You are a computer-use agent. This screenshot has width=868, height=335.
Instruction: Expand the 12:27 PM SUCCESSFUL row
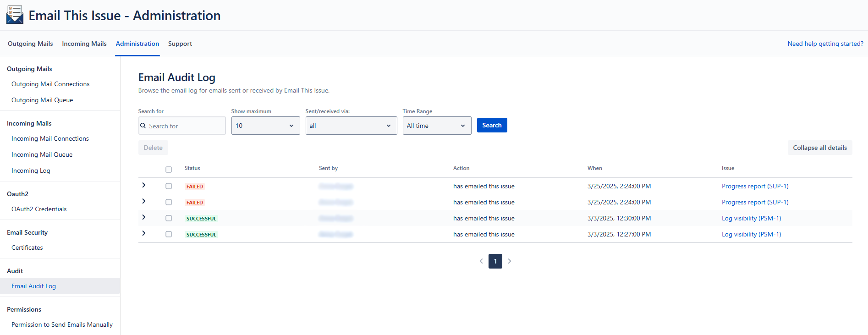[x=144, y=233]
